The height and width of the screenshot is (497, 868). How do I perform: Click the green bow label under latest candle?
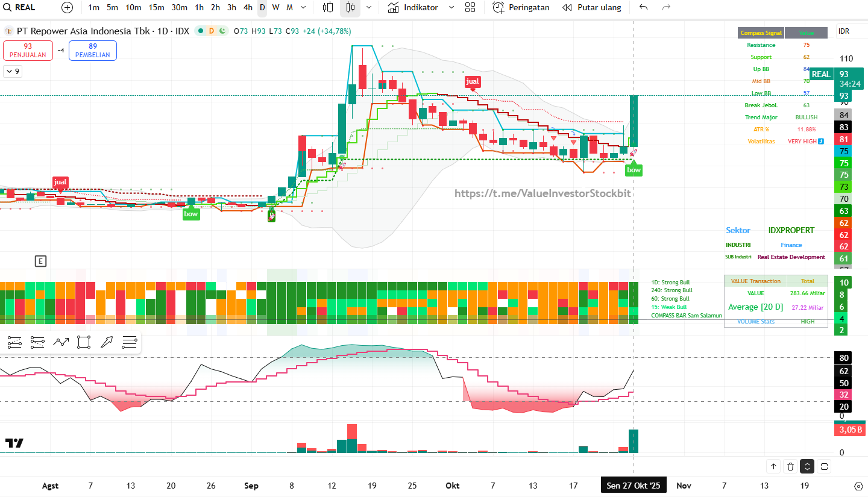[634, 170]
